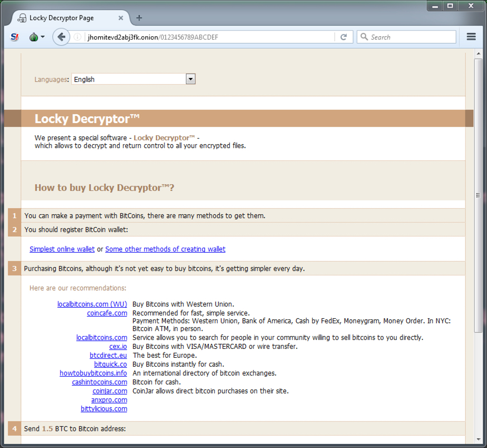
Task: Maximize the browser window
Action: [450, 6]
